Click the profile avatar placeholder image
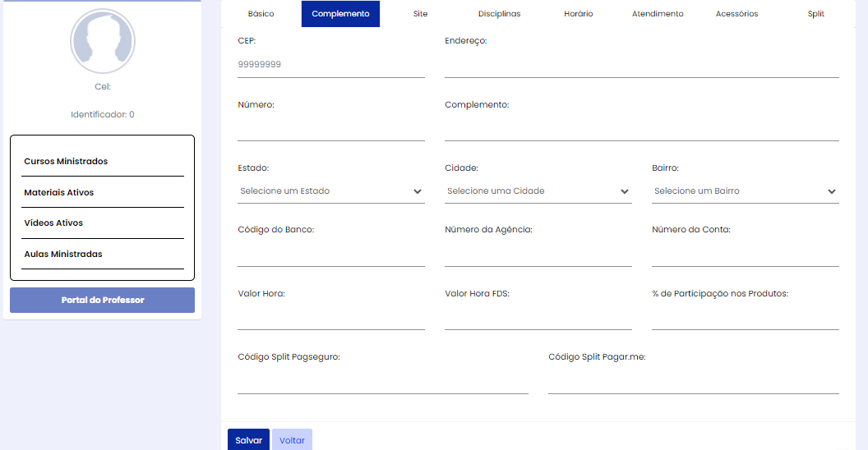Screen dimensions: 868x450 [x=103, y=41]
